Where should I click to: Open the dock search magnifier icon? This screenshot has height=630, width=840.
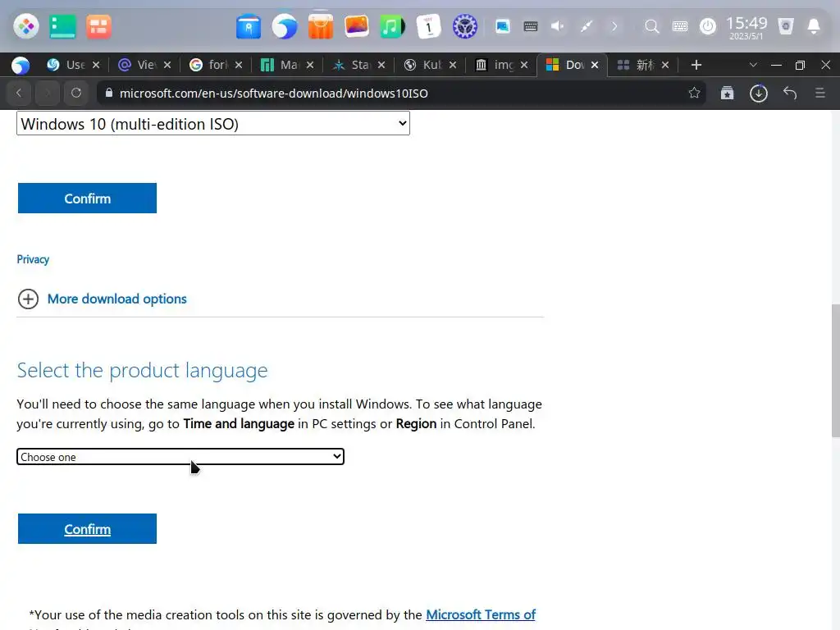point(651,26)
